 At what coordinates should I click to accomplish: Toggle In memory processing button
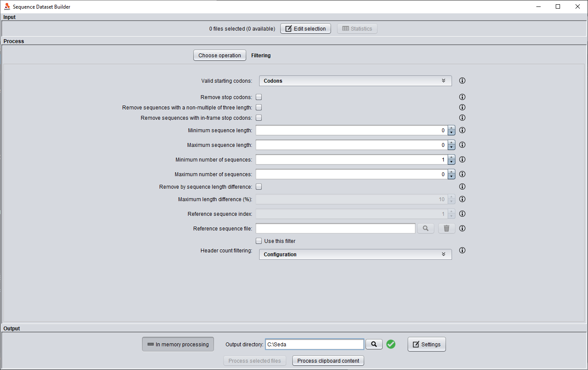[x=178, y=344]
